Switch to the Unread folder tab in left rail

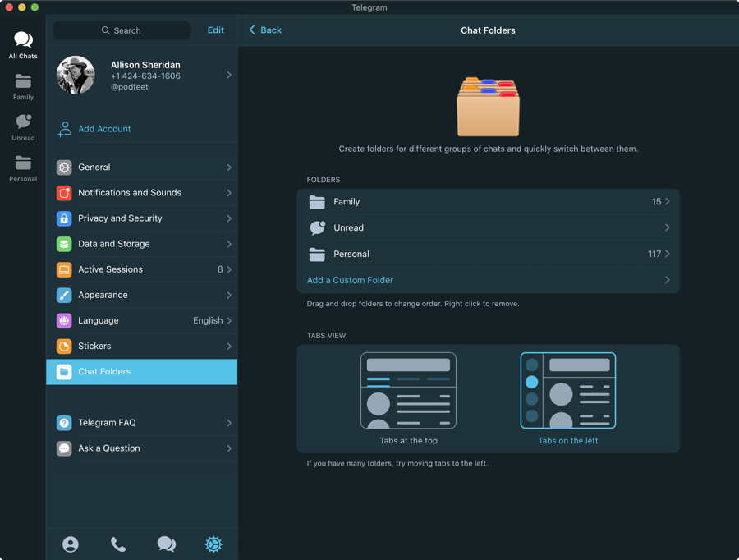click(23, 128)
